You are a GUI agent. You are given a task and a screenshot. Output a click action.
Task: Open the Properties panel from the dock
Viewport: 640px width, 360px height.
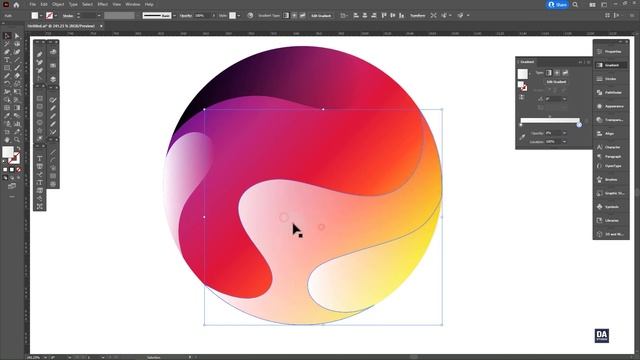tap(610, 52)
